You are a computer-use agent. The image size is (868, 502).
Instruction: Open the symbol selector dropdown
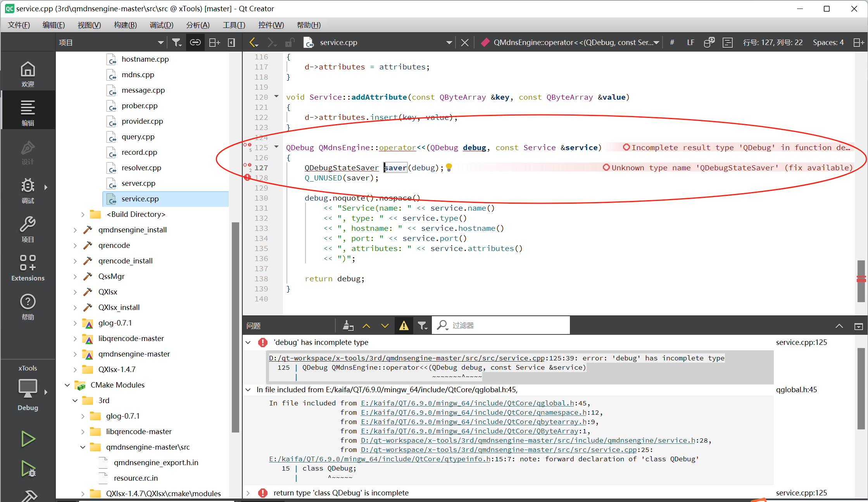(656, 42)
